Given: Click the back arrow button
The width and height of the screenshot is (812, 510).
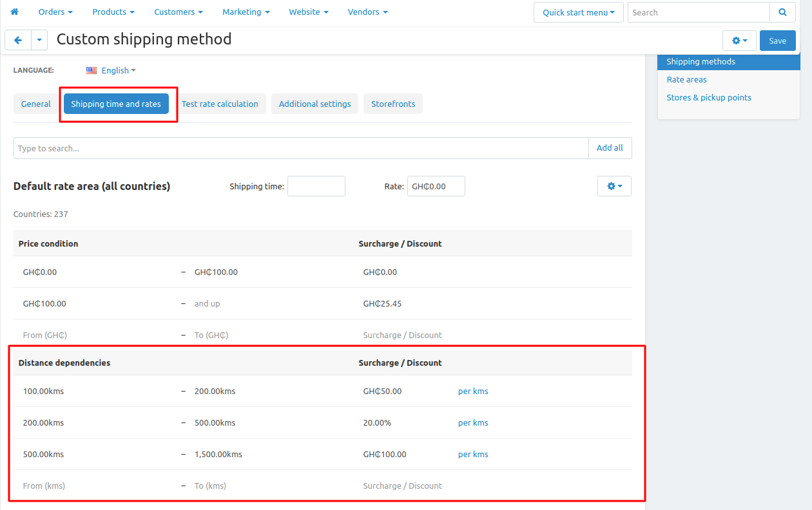Looking at the screenshot, I should [18, 40].
